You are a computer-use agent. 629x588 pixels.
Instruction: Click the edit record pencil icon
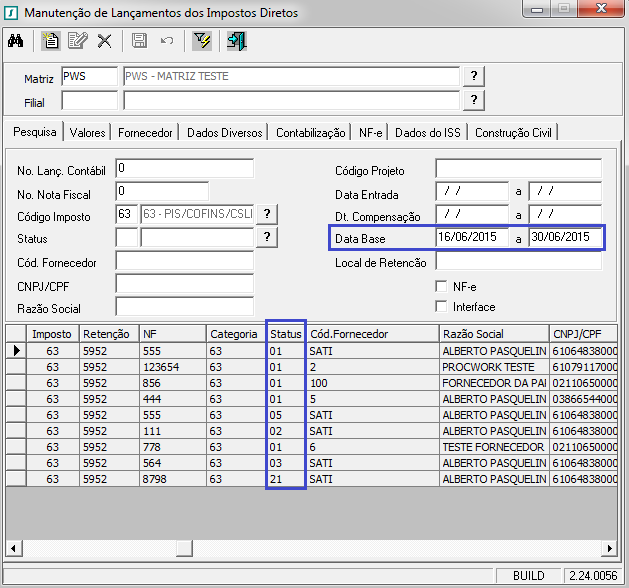[78, 41]
